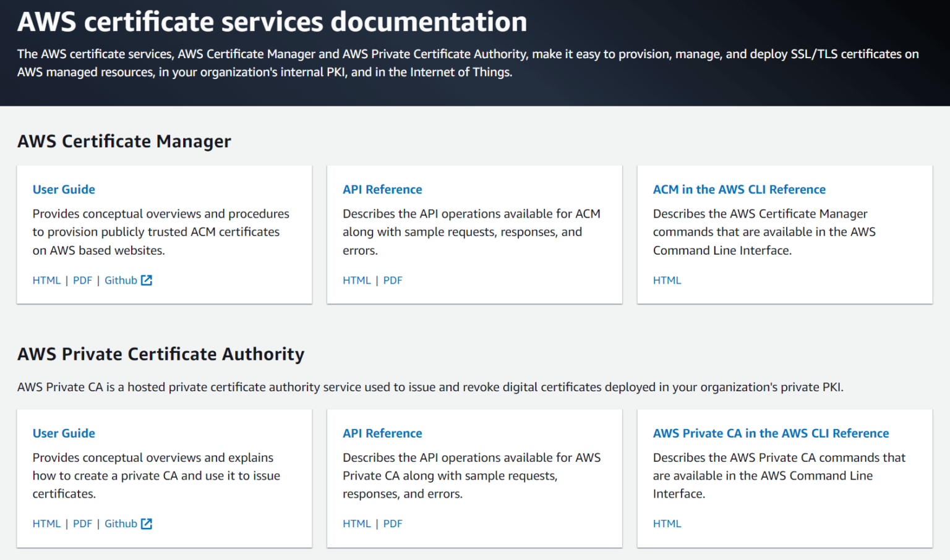This screenshot has height=560, width=950.
Task: Download the Private CA API Reference as PDF
Action: click(393, 524)
